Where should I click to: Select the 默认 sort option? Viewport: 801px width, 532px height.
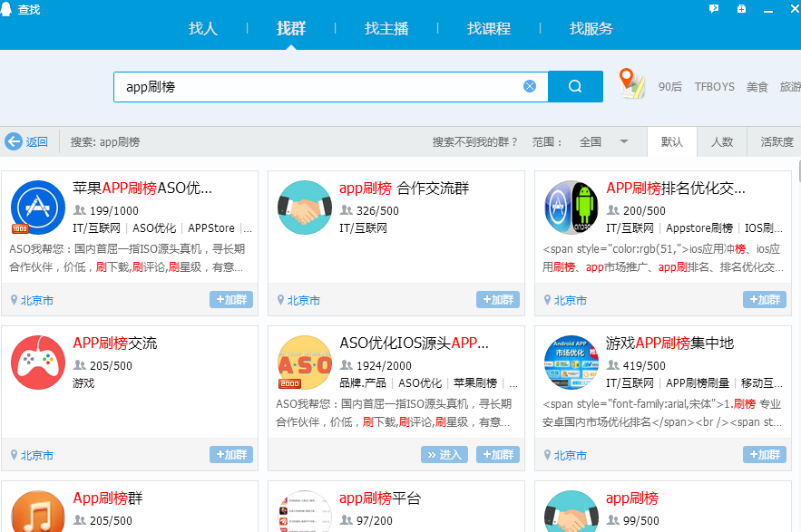pyautogui.click(x=672, y=142)
